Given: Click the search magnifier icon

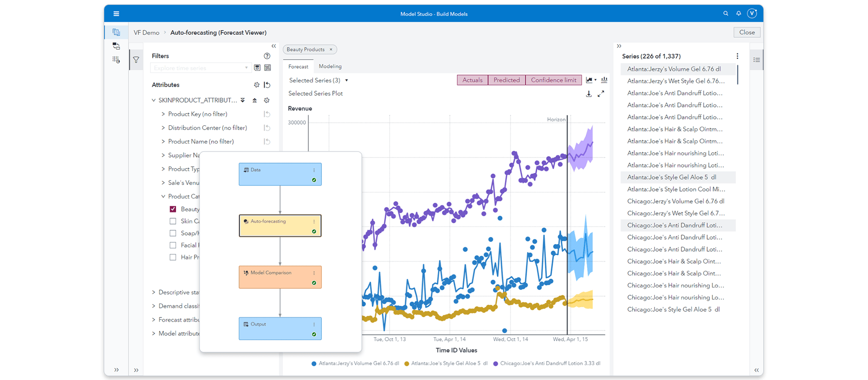Looking at the screenshot, I should click(x=725, y=13).
